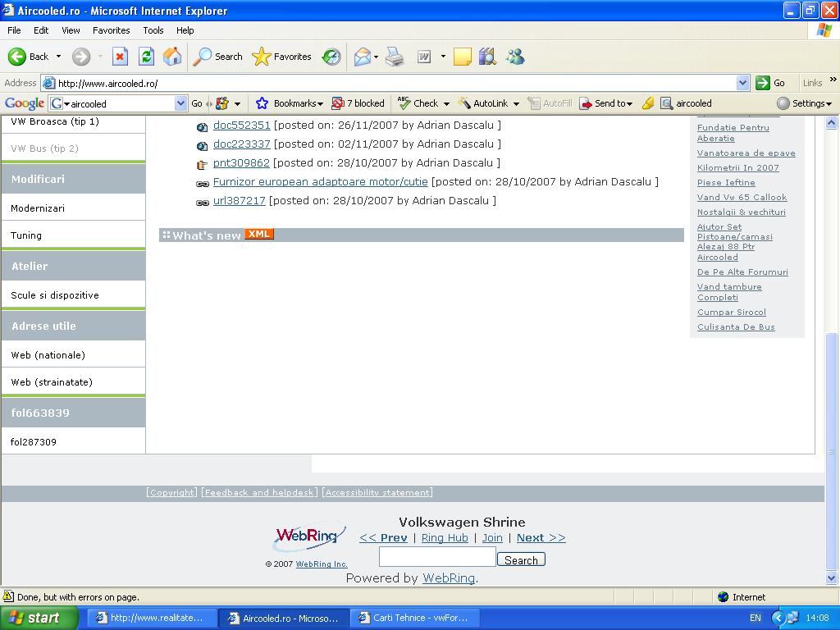
Task: Click the vertical scrollbar up arrow
Action: pyautogui.click(x=832, y=123)
